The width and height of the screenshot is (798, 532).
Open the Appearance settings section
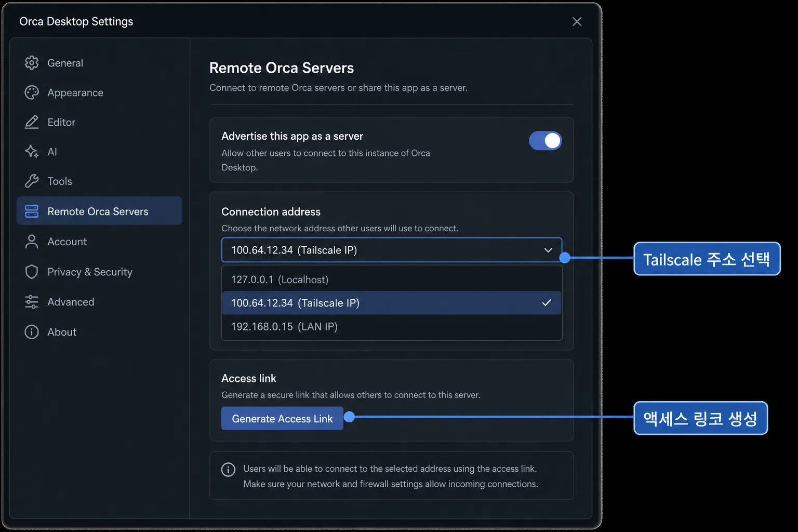(x=99, y=92)
